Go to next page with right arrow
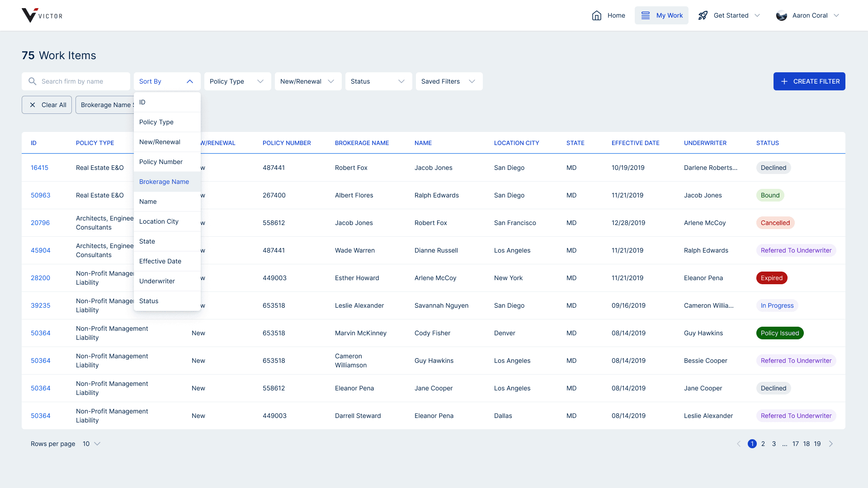 tap(830, 444)
